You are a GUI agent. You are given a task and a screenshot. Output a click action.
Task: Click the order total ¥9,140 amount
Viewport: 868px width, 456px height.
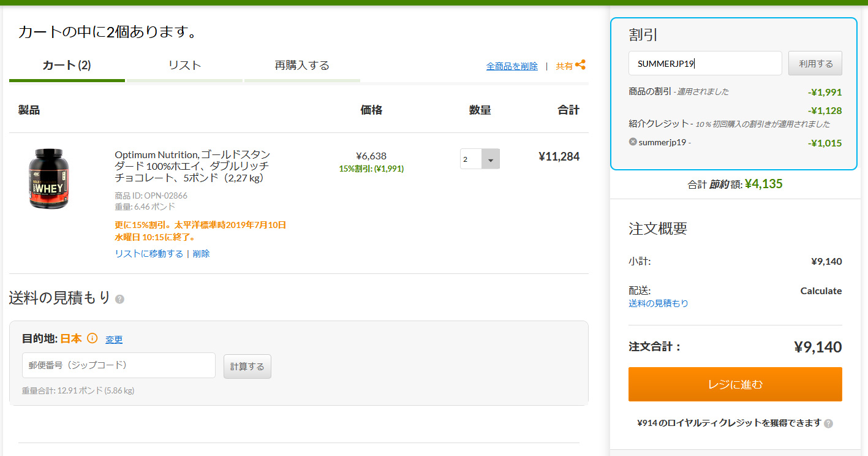click(818, 347)
